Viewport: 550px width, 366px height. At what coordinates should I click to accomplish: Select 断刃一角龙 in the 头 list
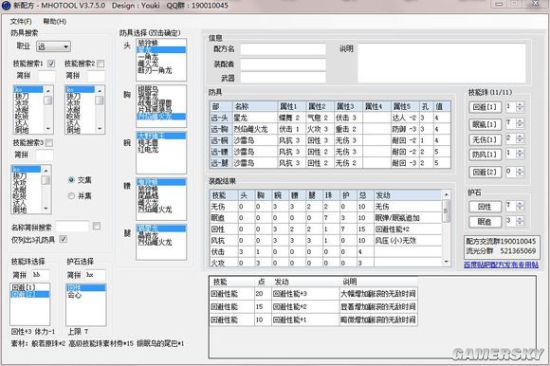[x=155, y=71]
